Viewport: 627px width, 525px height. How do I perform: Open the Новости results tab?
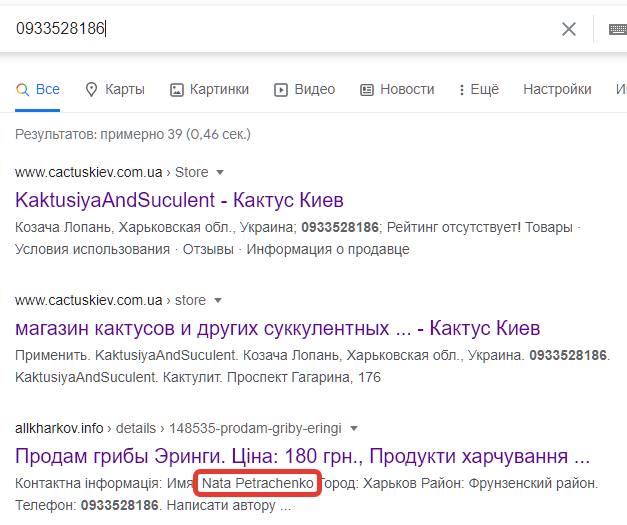[x=397, y=89]
